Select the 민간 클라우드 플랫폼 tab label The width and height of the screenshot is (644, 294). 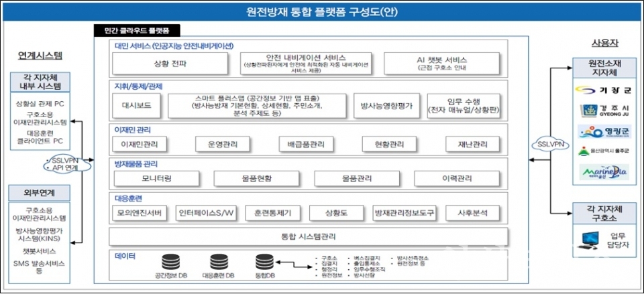[137, 30]
